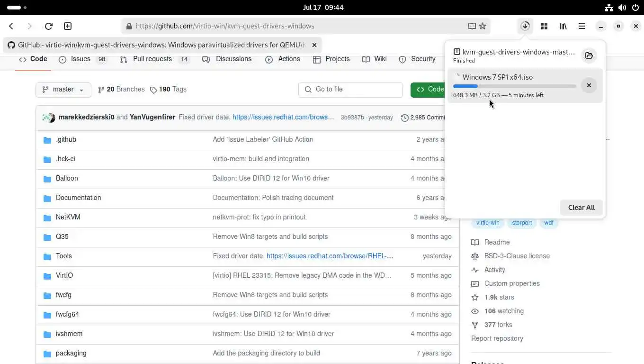Viewport: 644px width, 364px height.
Task: Click Report repository link
Action: [497, 339]
